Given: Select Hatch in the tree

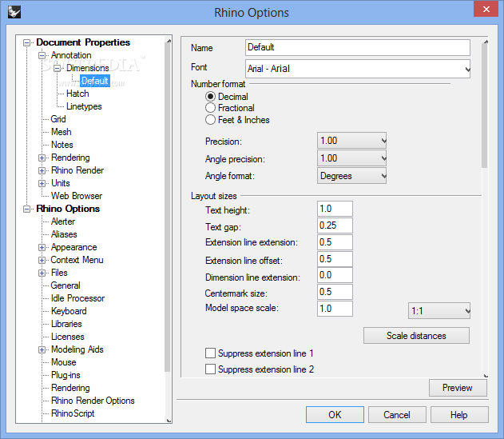Looking at the screenshot, I should pyautogui.click(x=77, y=94).
